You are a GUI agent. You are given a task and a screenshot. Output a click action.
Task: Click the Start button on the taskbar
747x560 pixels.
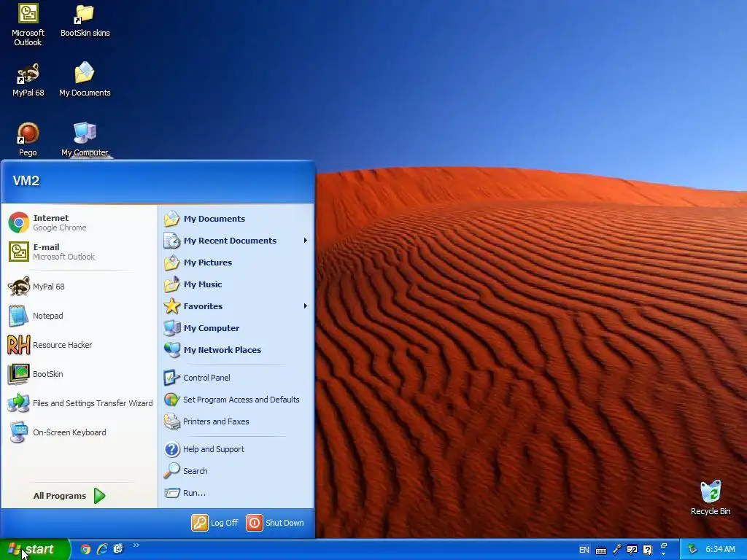click(x=35, y=550)
